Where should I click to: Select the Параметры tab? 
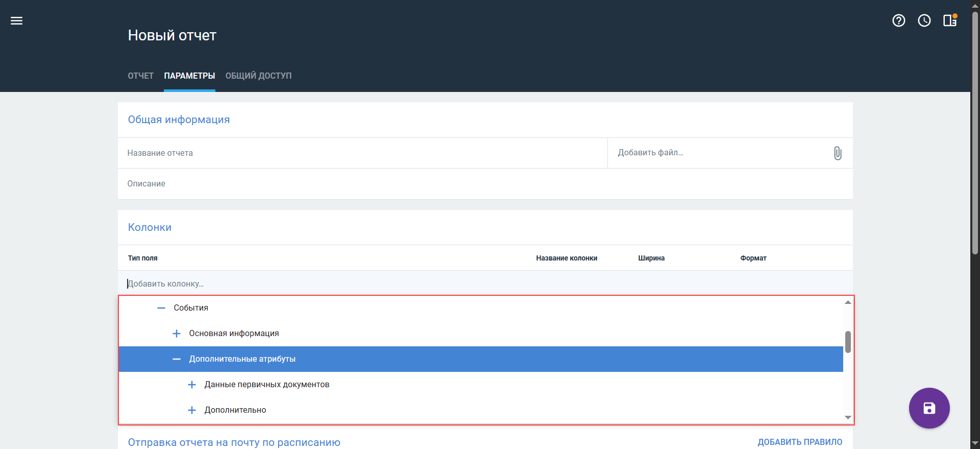(x=189, y=76)
